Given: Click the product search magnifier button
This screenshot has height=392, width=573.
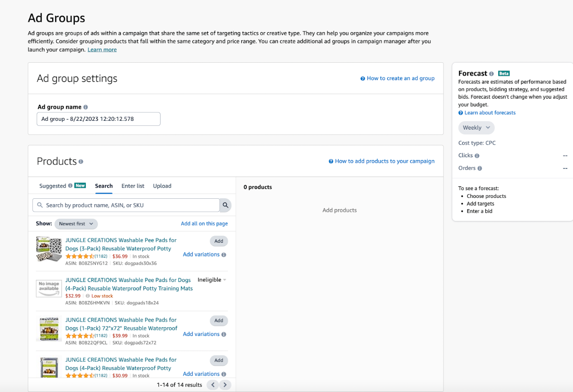Looking at the screenshot, I should [226, 205].
